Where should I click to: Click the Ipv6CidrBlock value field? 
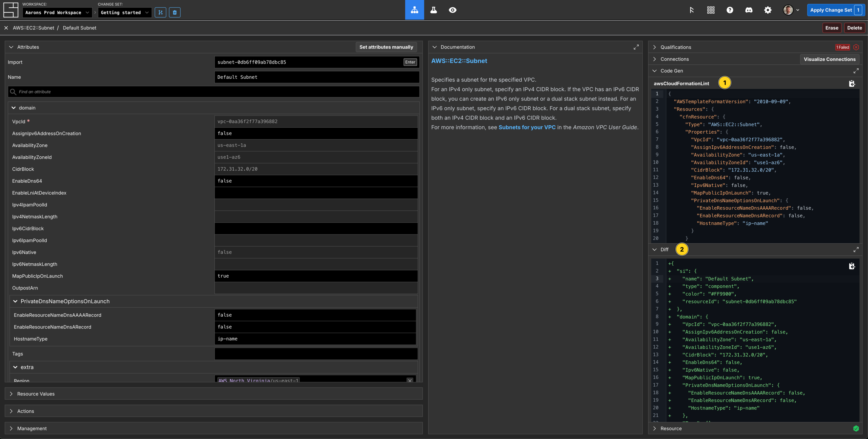coord(316,229)
